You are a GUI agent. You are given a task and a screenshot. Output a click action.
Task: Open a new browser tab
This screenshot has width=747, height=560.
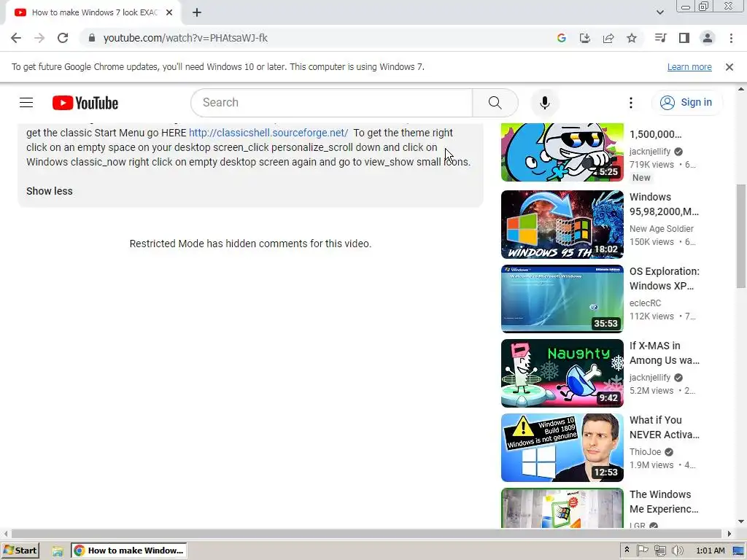tap(197, 12)
